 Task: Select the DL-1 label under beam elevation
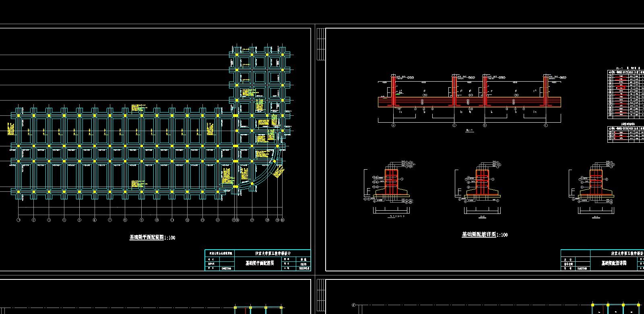[x=469, y=130]
